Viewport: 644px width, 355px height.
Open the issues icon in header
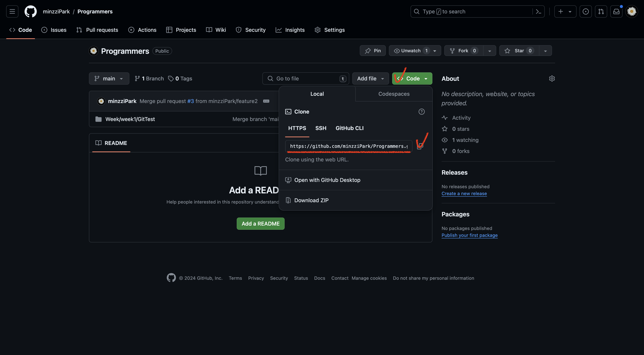point(586,11)
